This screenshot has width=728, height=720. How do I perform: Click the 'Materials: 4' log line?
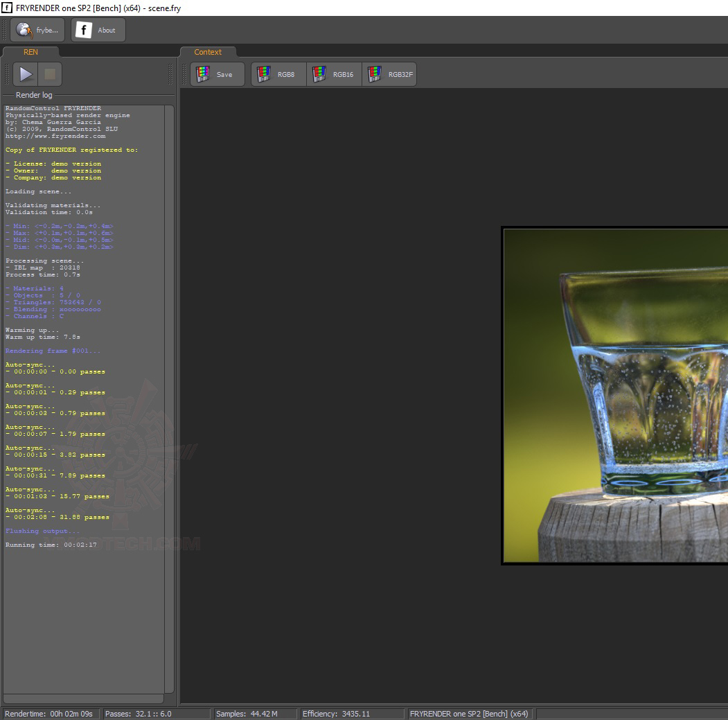(35, 288)
